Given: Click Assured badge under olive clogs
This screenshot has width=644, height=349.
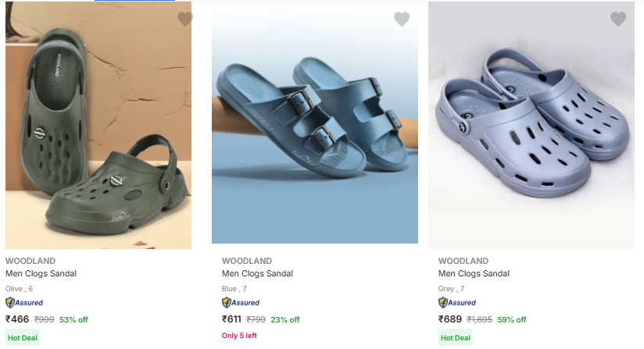Looking at the screenshot, I should click(24, 303).
